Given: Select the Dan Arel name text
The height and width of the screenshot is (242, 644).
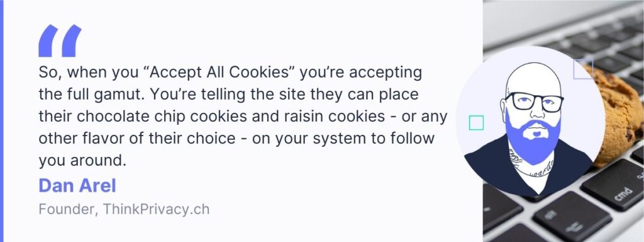Looking at the screenshot, I should point(77,186).
